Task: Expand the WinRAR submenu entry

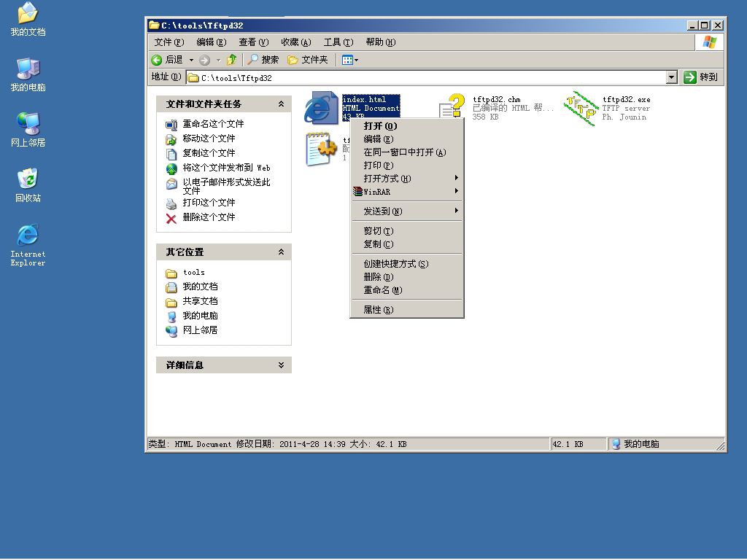Action: [x=407, y=192]
